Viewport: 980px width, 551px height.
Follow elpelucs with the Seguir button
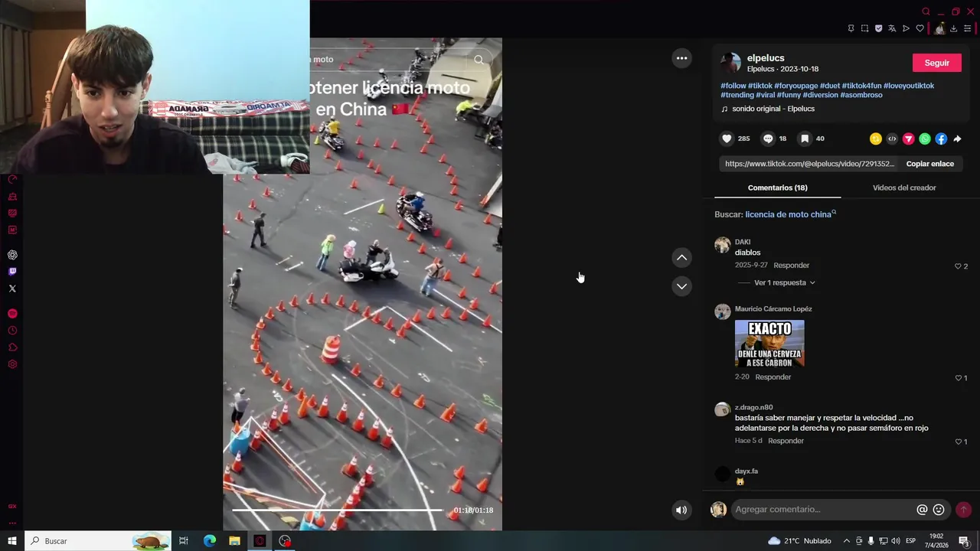point(936,63)
